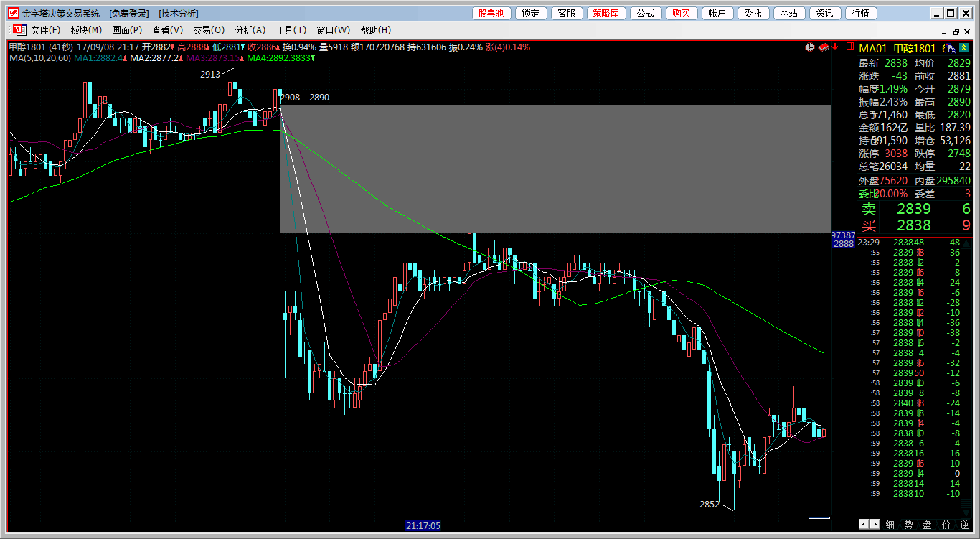980x539 pixels.
Task: Close the inner chart window
Action: [967, 32]
